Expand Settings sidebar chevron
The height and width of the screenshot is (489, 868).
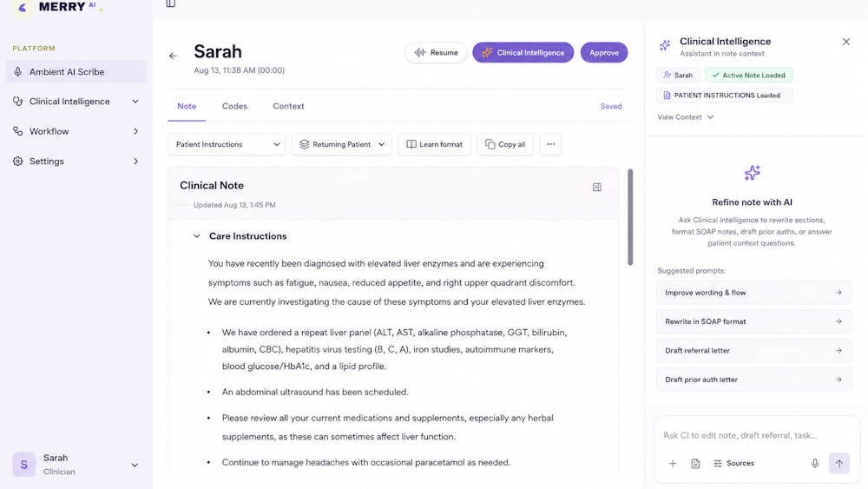pyautogui.click(x=135, y=162)
